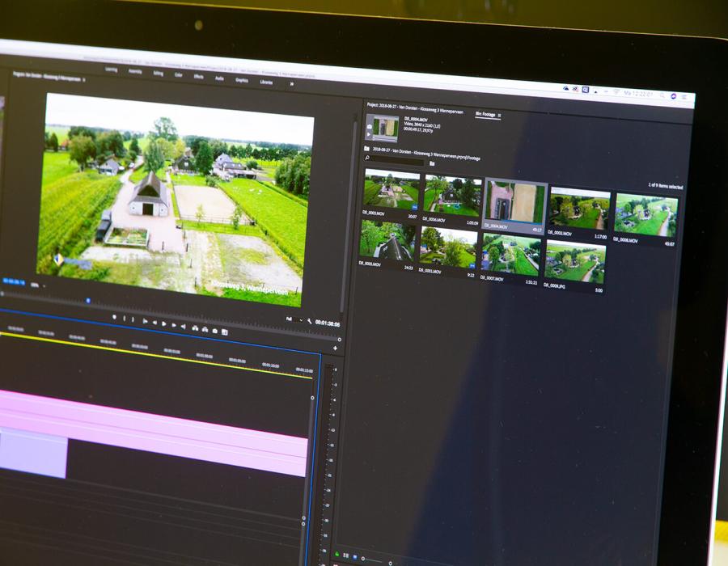Export a frame with camera icon
Screen dimensions: 728x566
[x=214, y=331]
